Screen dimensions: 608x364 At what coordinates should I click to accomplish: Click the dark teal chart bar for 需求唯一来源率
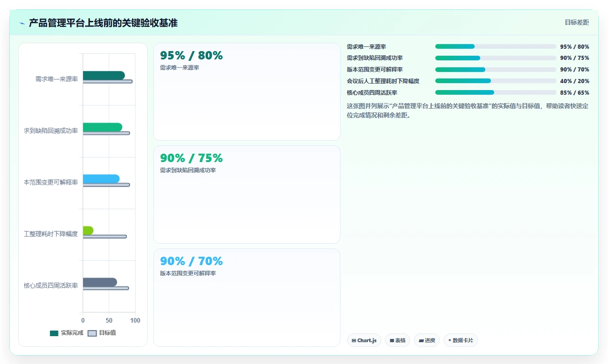[x=104, y=75]
